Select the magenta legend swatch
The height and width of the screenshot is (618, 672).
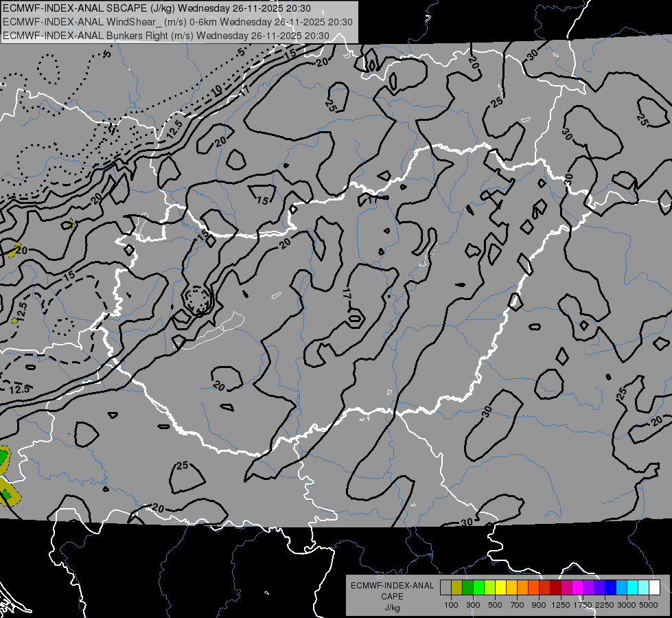(x=578, y=587)
